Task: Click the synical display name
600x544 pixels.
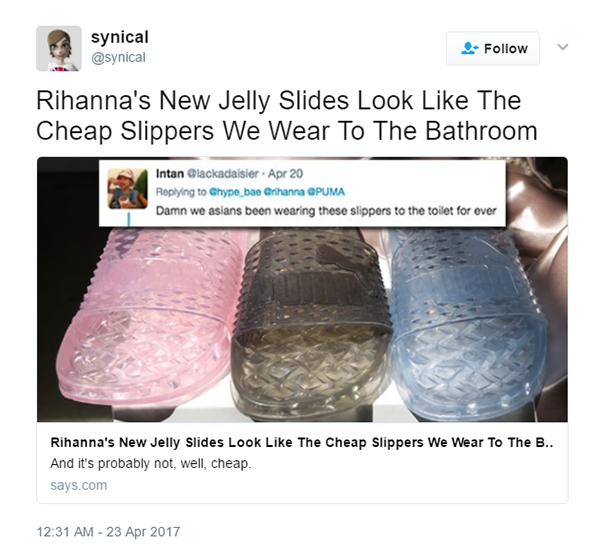Action: (119, 37)
